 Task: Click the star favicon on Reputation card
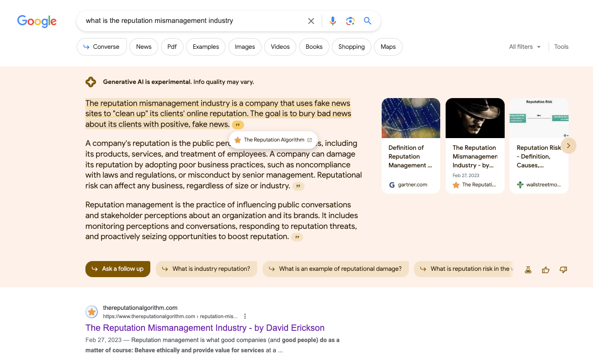point(456,185)
